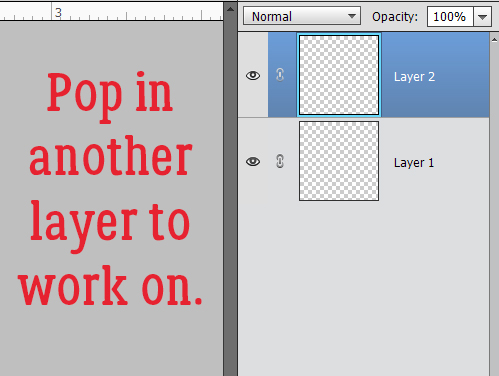Viewport: 499px width, 376px height.
Task: Click the canvas scrollbar up arrow
Action: [x=230, y=9]
